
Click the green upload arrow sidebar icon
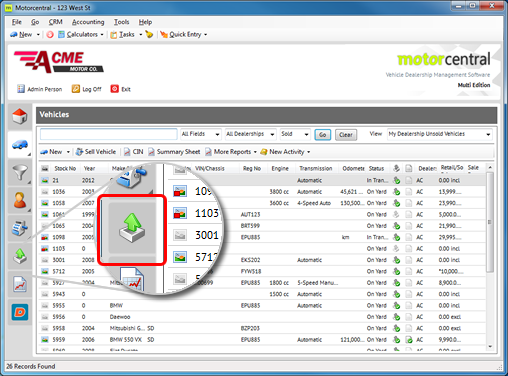[x=20, y=256]
